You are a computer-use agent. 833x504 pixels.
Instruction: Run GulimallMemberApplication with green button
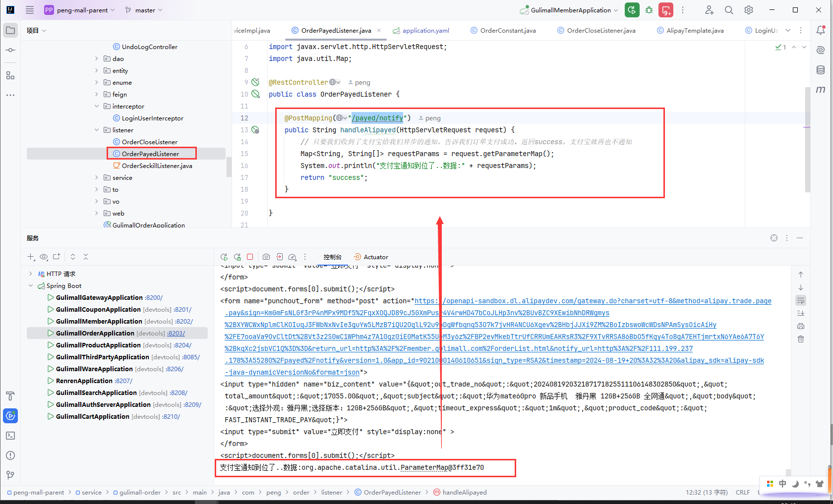tap(632, 10)
